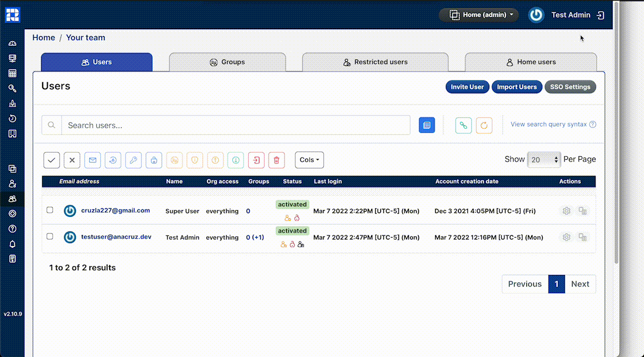Click the green link icon beside search
This screenshot has height=357, width=644.
point(463,125)
